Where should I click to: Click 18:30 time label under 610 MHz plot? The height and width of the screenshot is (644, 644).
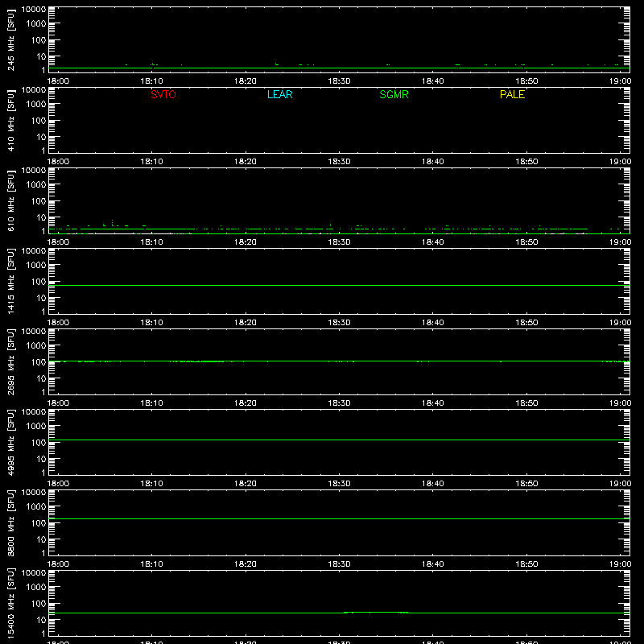coord(339,242)
